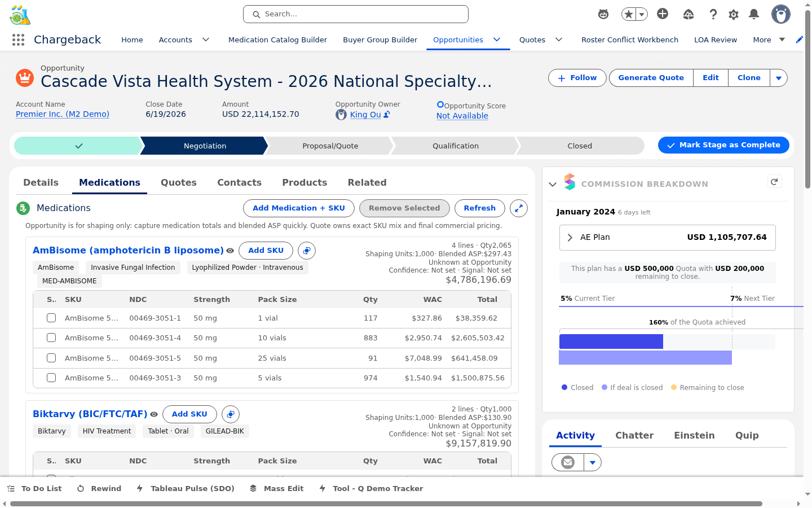This screenshot has width=812, height=508.
Task: Switch to the Quotes record tab
Action: click(179, 183)
